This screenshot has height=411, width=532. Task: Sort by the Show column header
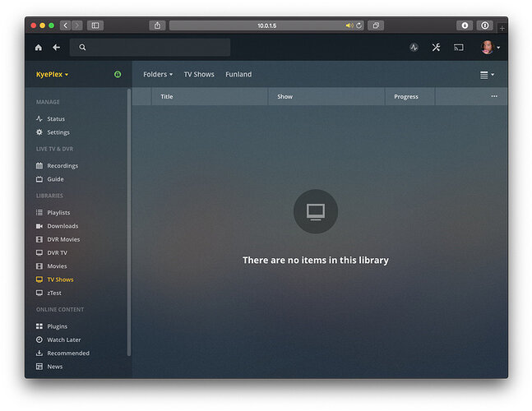tap(326, 97)
